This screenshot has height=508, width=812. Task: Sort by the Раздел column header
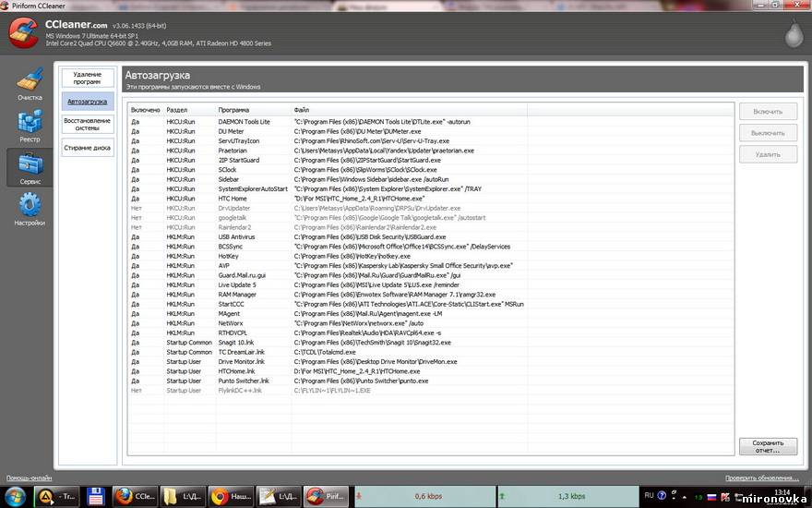click(189, 110)
